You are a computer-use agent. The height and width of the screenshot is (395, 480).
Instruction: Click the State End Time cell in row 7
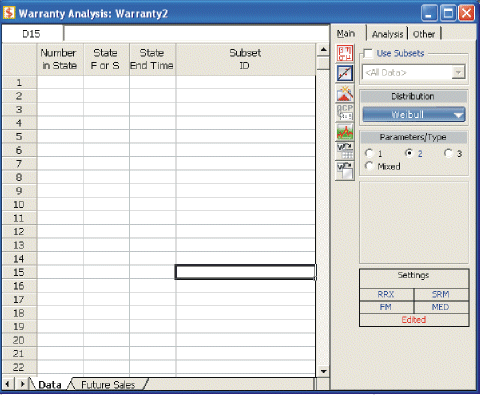point(152,164)
